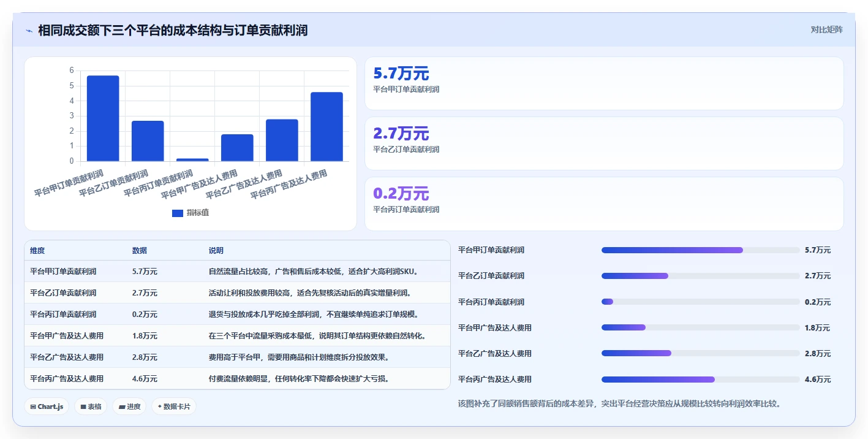Select the 平台甲订单贡献利润 table row label
Image resolution: width=868 pixels, height=439 pixels.
click(63, 271)
